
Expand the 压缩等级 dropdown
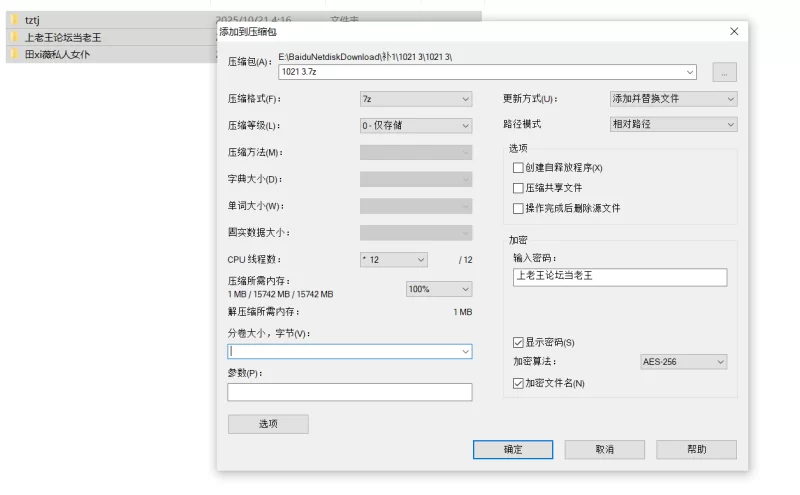(415, 126)
